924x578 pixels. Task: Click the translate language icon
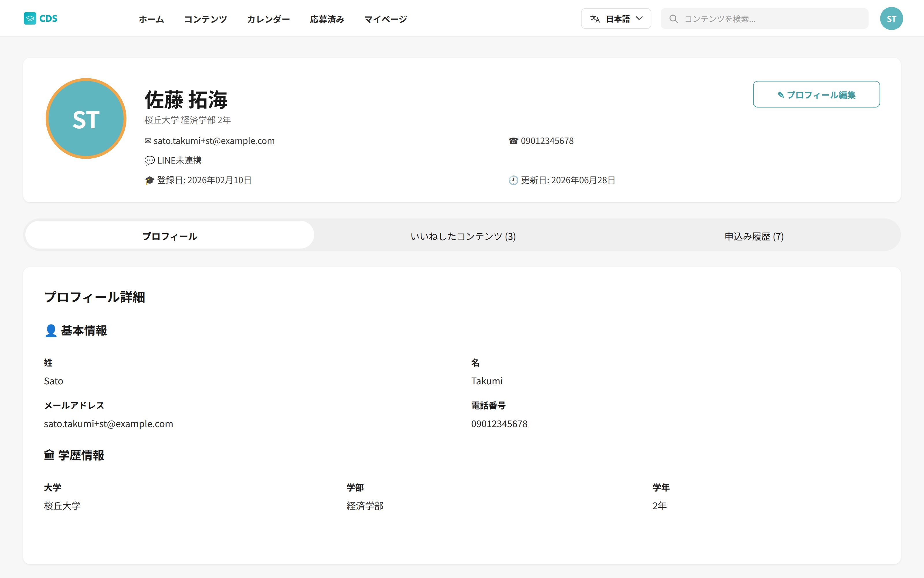(595, 18)
